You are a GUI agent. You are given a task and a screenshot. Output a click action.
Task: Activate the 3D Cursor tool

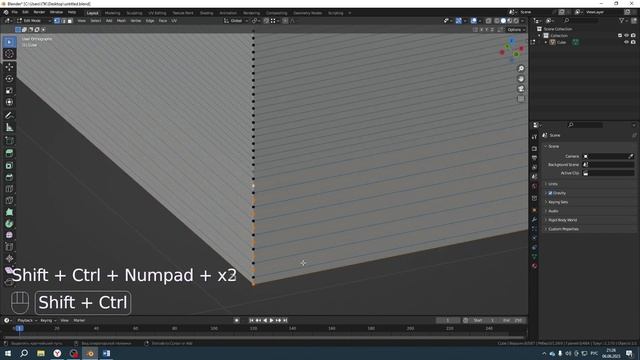pyautogui.click(x=9, y=54)
